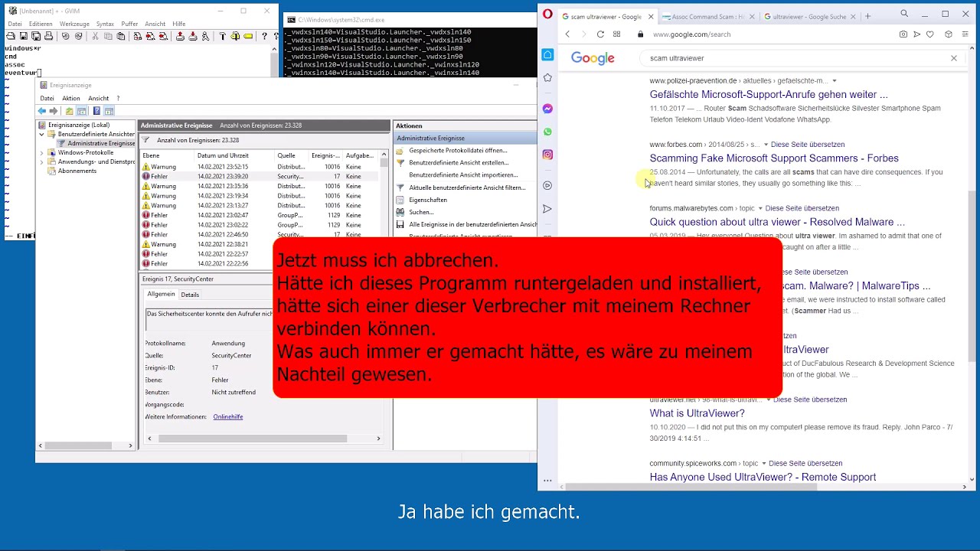Image resolution: width=980 pixels, height=551 pixels.
Task: Switch to Details tab in event pane
Action: (190, 295)
